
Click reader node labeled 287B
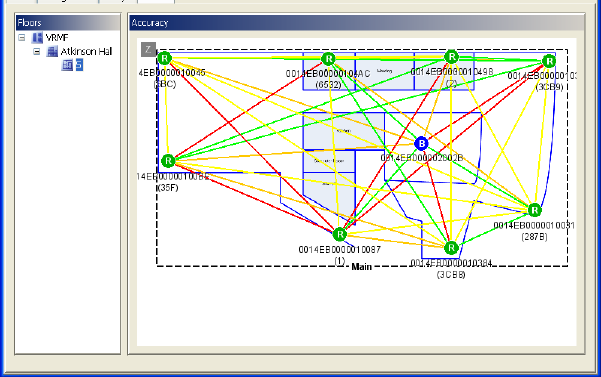535,210
